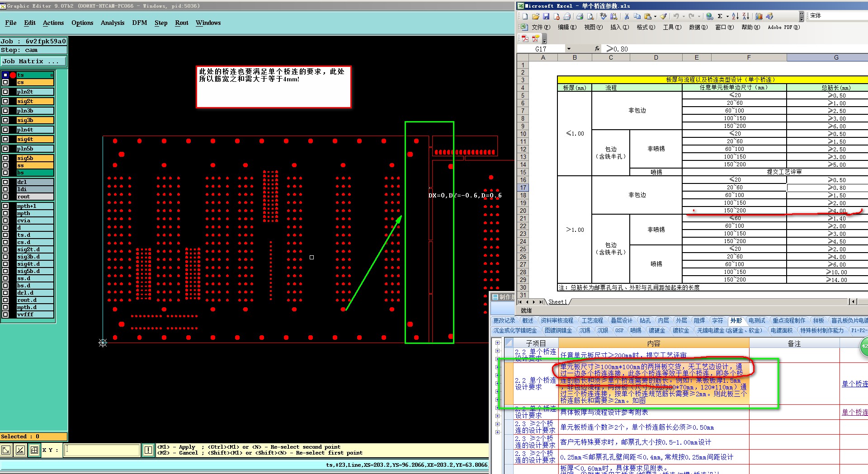Open the Name Box dropdown next to G17
This screenshot has width=868, height=474.
pos(569,49)
